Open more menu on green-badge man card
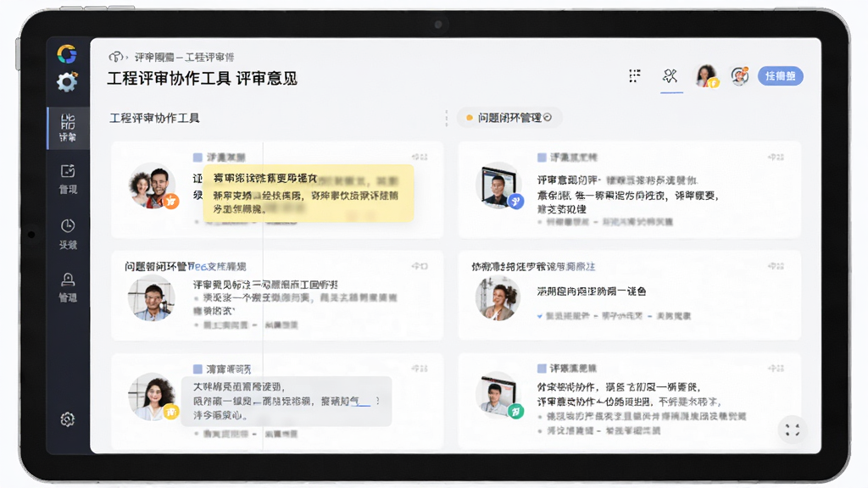 coord(776,369)
